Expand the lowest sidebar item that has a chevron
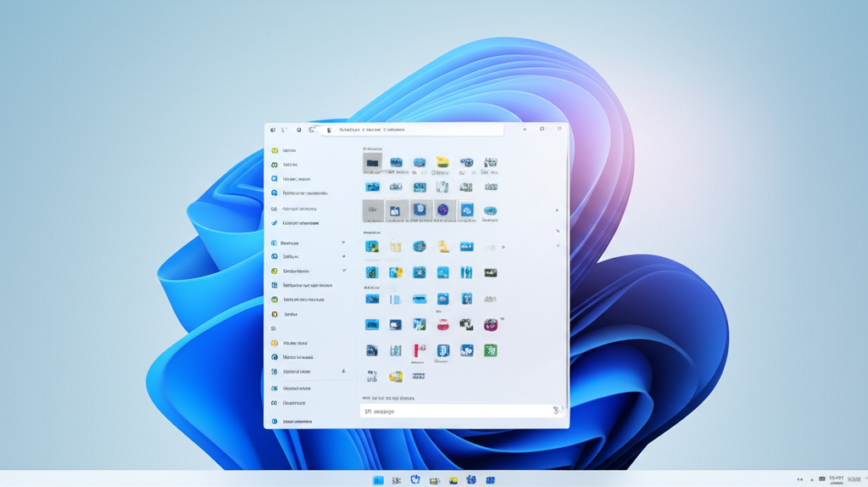Screen dimensions: 868x487 (343, 371)
